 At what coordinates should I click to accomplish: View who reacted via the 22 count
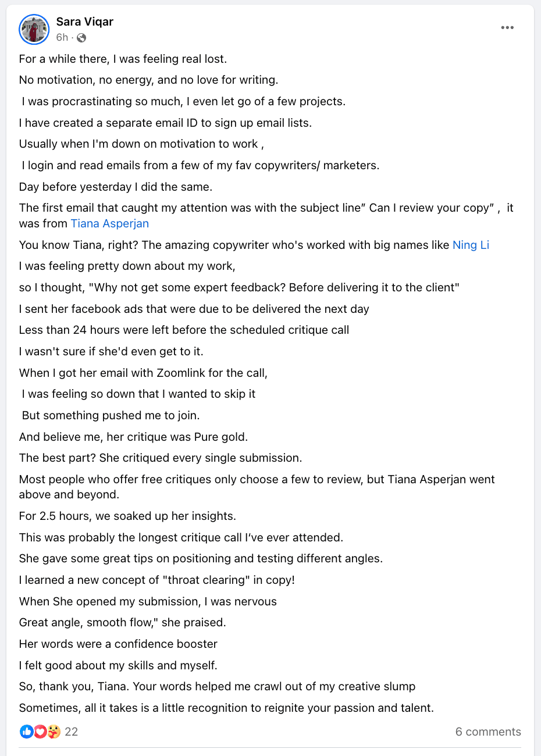[x=71, y=732]
